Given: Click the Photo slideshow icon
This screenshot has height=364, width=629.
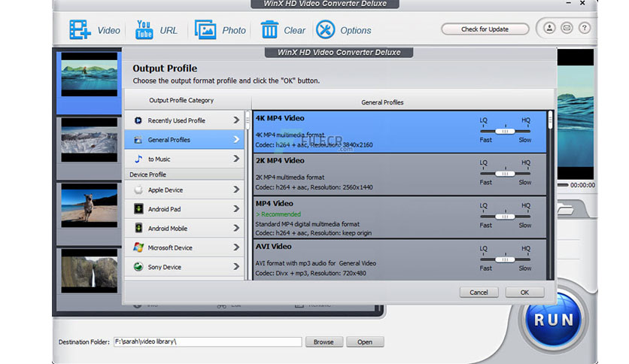Looking at the screenshot, I should (205, 29).
